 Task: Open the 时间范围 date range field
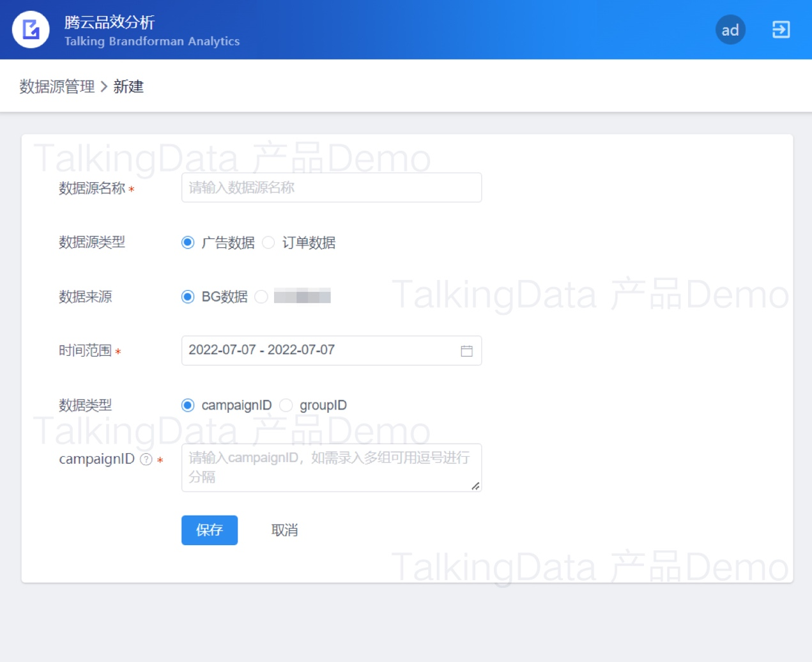[332, 351]
